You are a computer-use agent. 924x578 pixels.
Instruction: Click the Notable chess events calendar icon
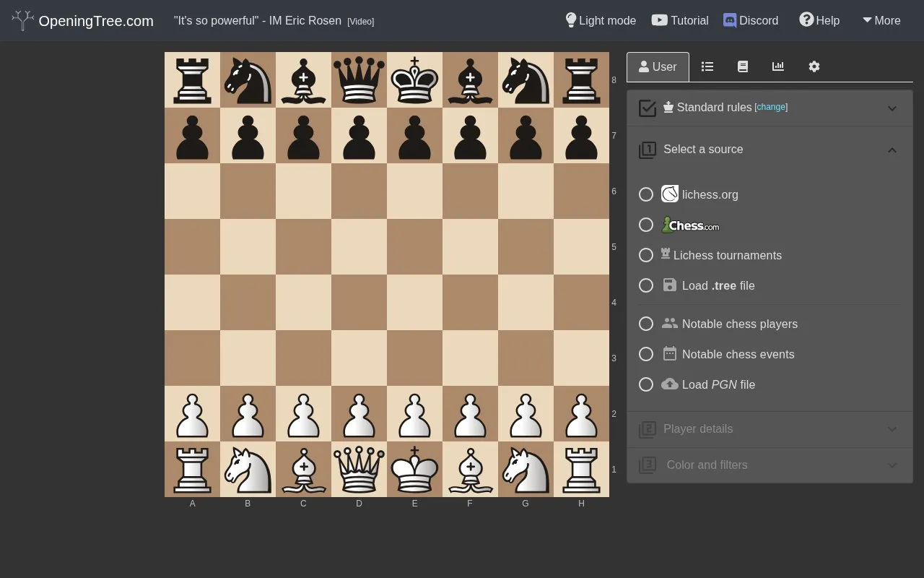[670, 353]
